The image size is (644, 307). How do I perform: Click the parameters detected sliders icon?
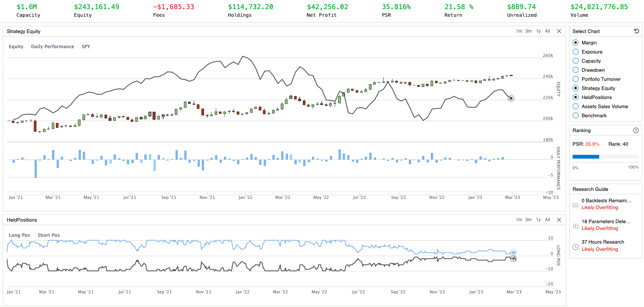[x=576, y=226]
